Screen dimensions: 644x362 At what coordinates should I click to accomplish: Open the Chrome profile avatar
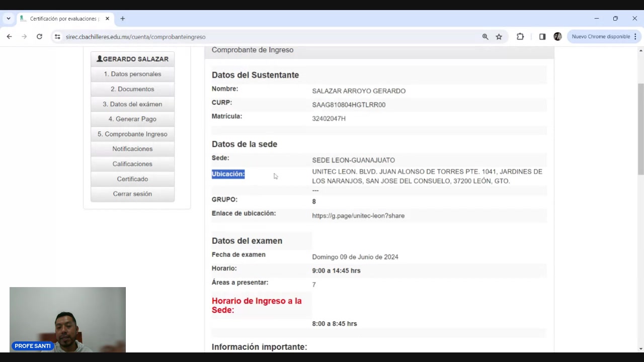(557, 37)
